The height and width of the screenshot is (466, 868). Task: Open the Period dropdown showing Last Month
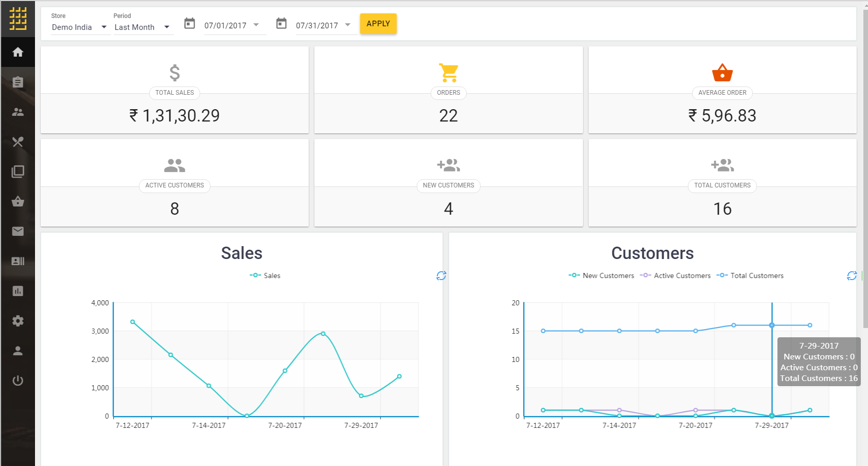tap(143, 27)
